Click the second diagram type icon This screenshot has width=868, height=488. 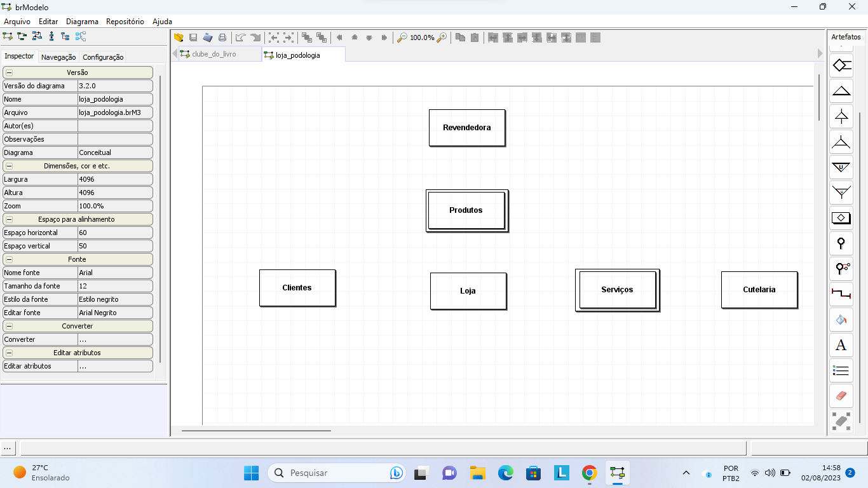pyautogui.click(x=22, y=36)
